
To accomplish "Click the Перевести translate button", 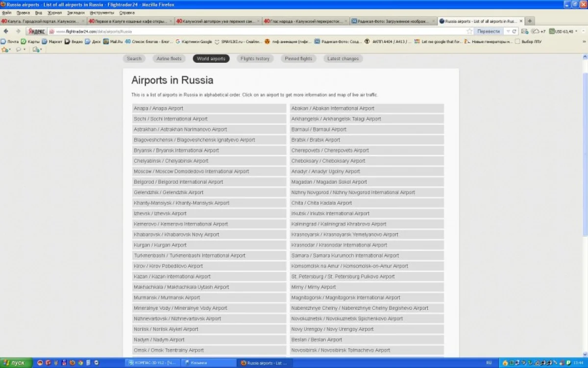I will 489,31.
